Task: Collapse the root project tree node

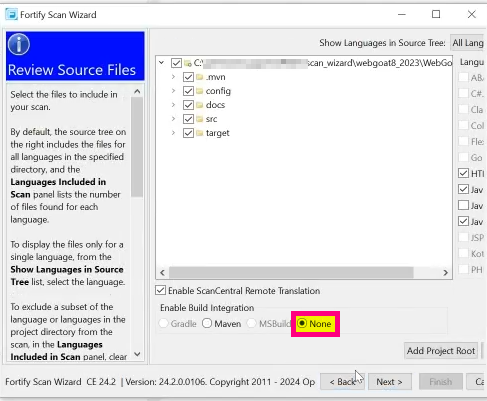Action: pos(162,63)
